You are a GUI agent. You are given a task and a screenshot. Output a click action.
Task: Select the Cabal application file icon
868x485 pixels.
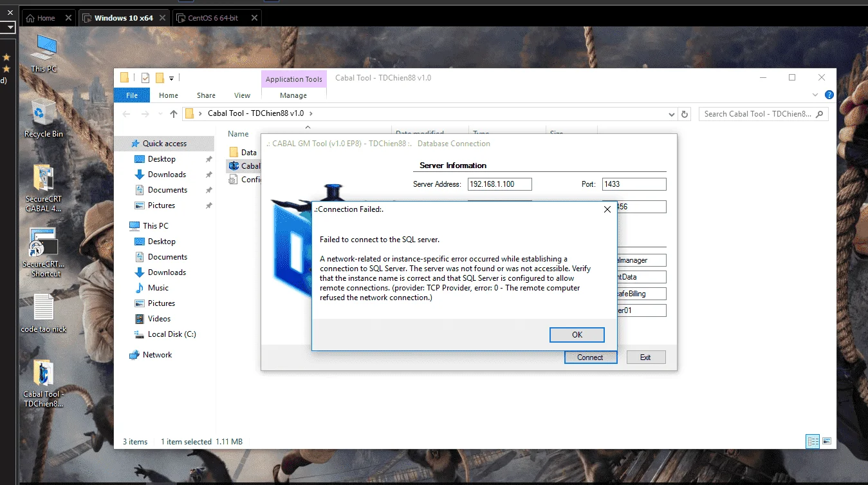click(234, 166)
